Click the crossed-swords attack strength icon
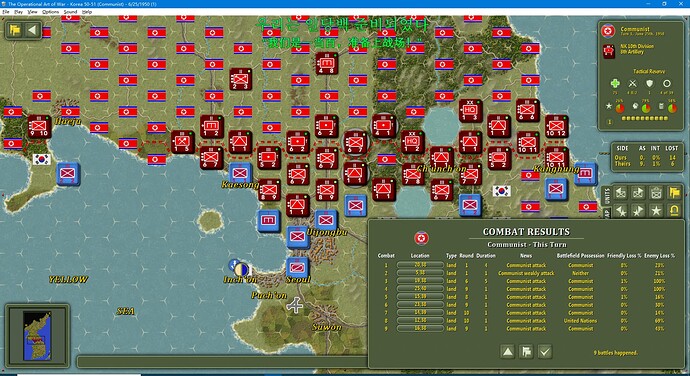Viewport: 690px width, 376px height. 632,83
